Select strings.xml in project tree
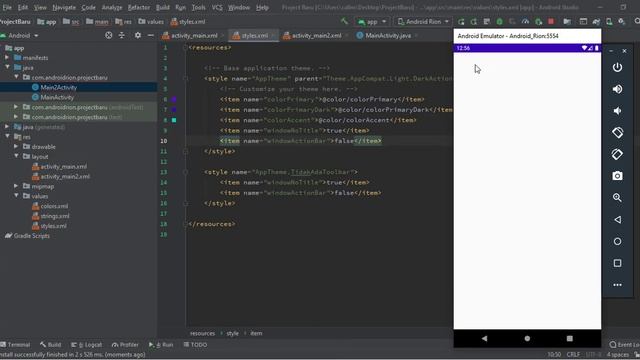The width and height of the screenshot is (640, 360). pyautogui.click(x=55, y=216)
